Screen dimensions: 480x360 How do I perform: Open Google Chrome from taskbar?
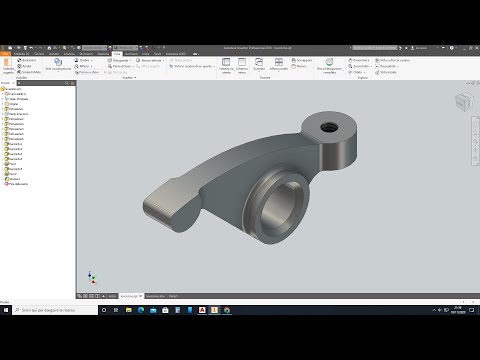(x=227, y=310)
